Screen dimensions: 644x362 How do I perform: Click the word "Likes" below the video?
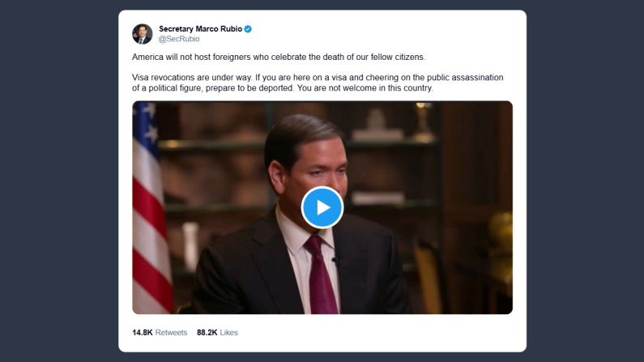tap(228, 333)
